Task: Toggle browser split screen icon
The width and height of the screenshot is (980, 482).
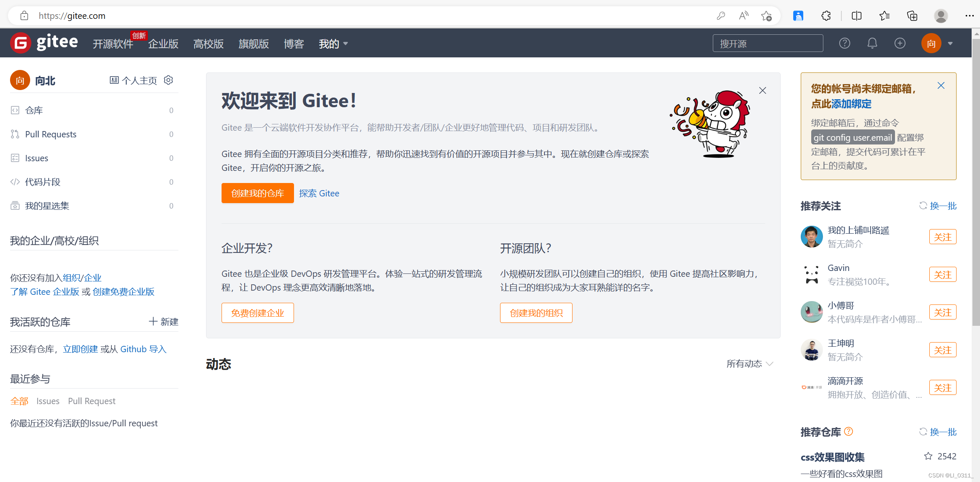Action: [857, 16]
